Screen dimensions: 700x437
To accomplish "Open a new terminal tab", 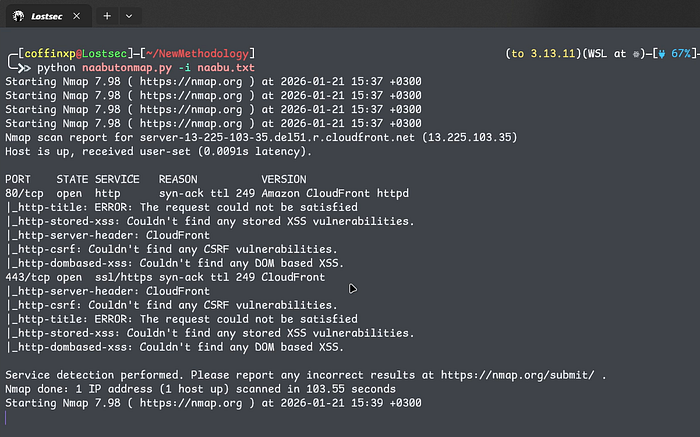I will [x=107, y=16].
